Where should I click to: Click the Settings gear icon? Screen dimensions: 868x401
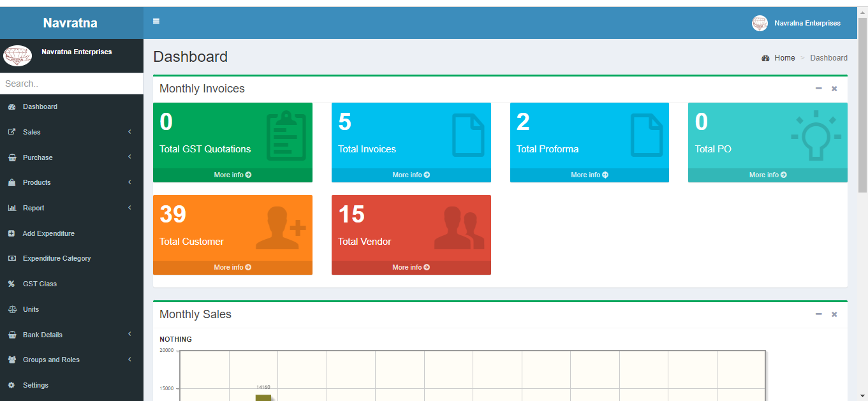pos(11,385)
